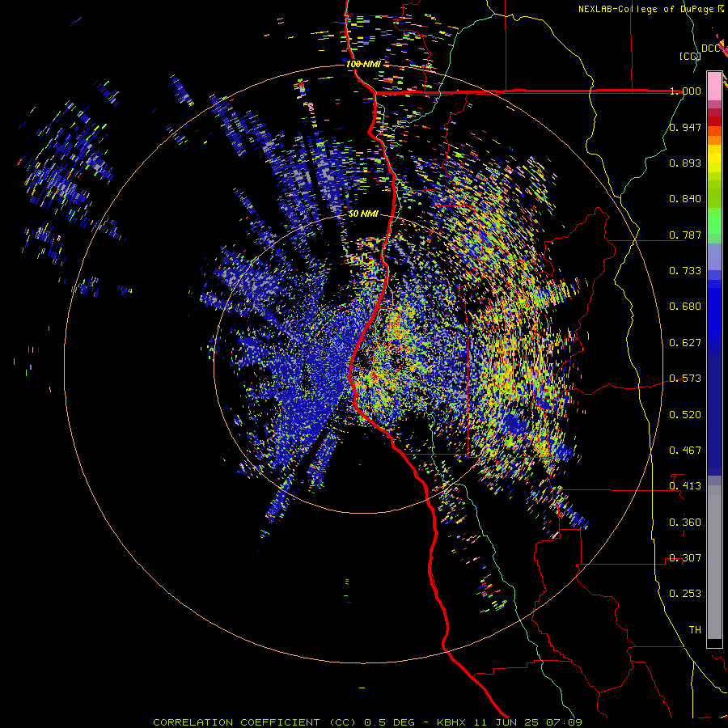The height and width of the screenshot is (728, 728).
Task: Select the 0.680 color scale value
Action: [x=685, y=307]
